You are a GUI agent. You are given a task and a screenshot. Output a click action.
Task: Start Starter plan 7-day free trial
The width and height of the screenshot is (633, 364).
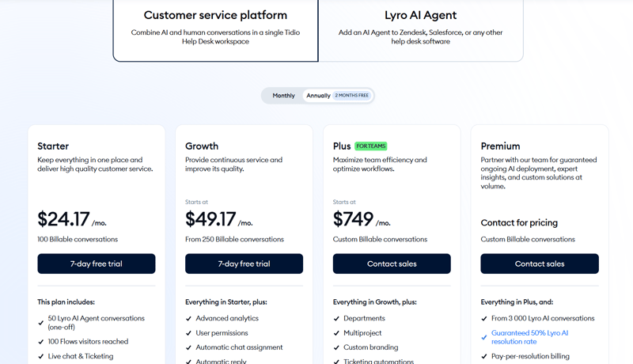pyautogui.click(x=97, y=264)
